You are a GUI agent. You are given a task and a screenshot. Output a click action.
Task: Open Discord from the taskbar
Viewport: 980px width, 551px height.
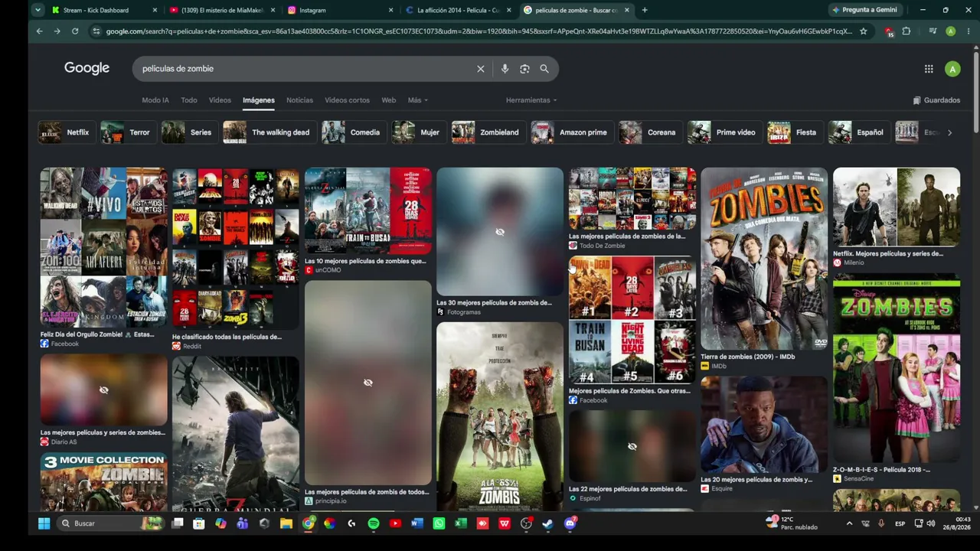(570, 523)
